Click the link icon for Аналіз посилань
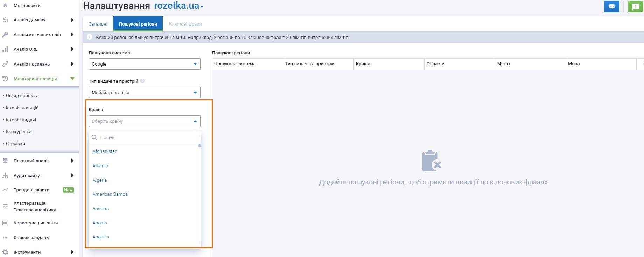This screenshot has width=644, height=257. (5, 64)
